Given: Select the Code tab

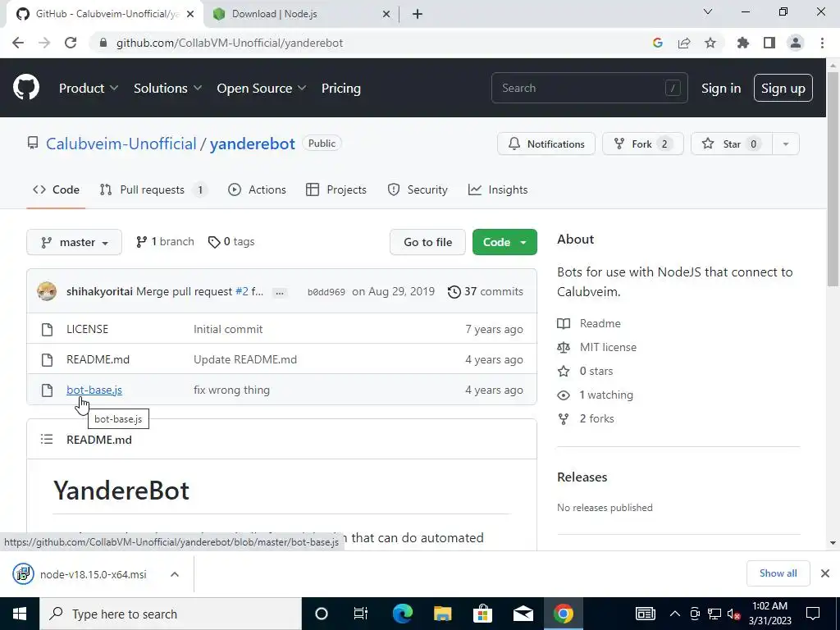Looking at the screenshot, I should coord(56,189).
